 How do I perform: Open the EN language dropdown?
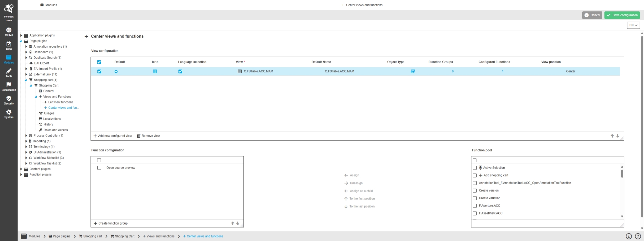point(633,25)
